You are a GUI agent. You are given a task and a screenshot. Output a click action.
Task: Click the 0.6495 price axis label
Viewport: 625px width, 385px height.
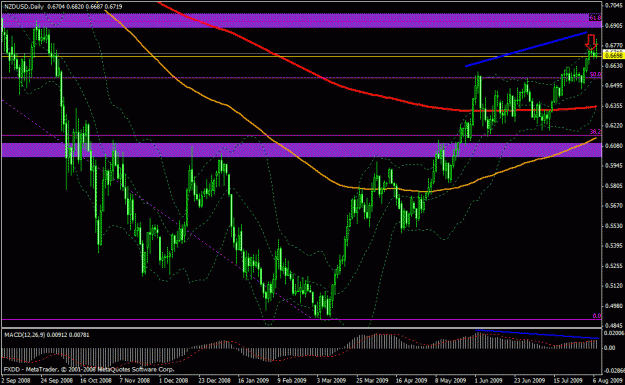[x=614, y=86]
